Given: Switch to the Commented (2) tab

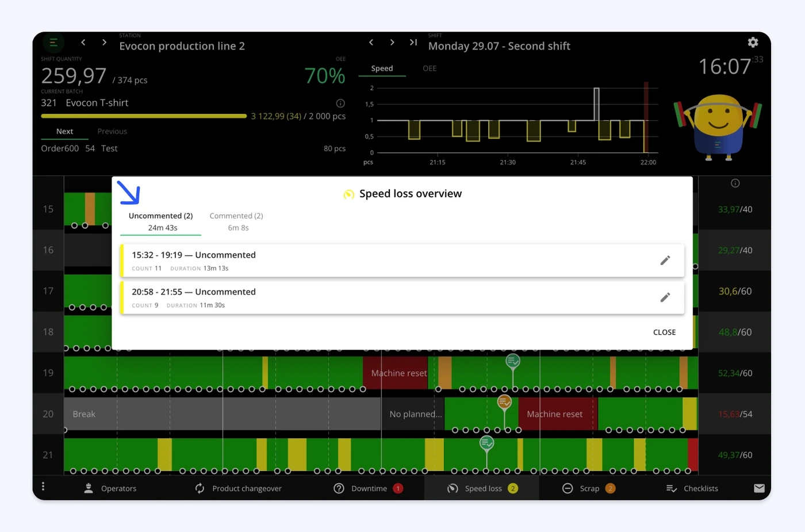Looking at the screenshot, I should point(236,221).
